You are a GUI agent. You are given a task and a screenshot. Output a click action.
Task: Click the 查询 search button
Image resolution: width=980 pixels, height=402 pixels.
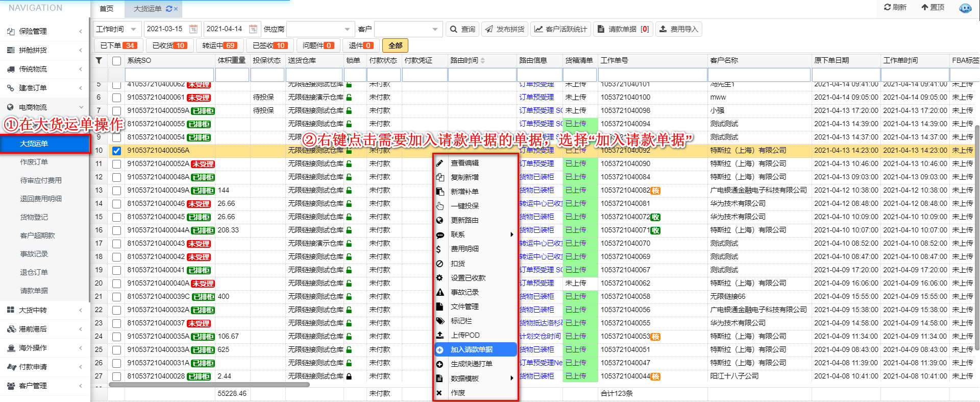coord(462,29)
